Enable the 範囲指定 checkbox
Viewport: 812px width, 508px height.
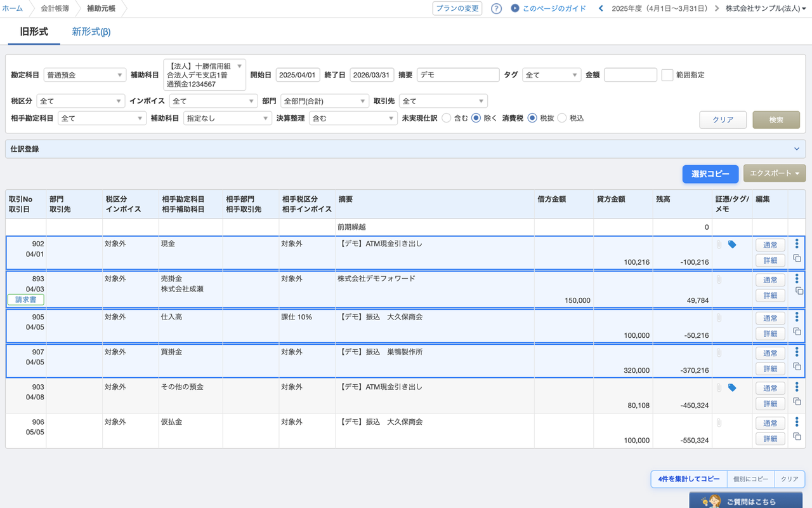(x=667, y=75)
